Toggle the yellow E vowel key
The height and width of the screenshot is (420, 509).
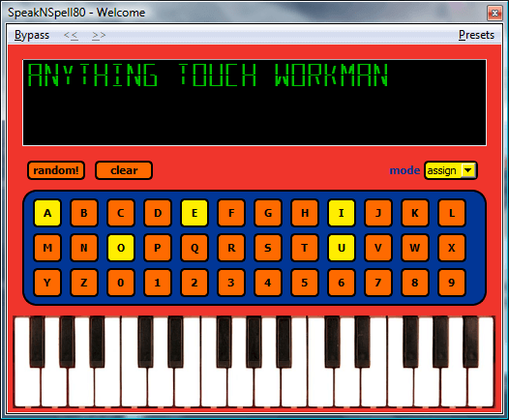pos(195,213)
